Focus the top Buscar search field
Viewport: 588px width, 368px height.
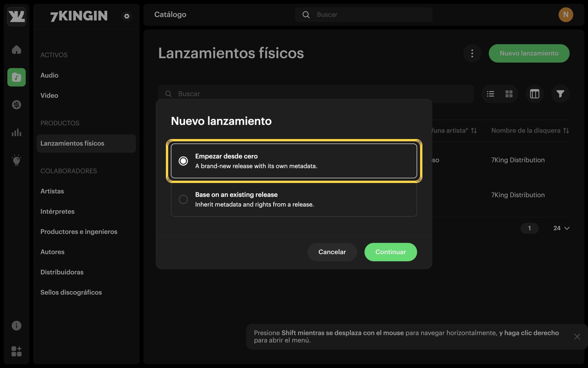[x=364, y=15]
